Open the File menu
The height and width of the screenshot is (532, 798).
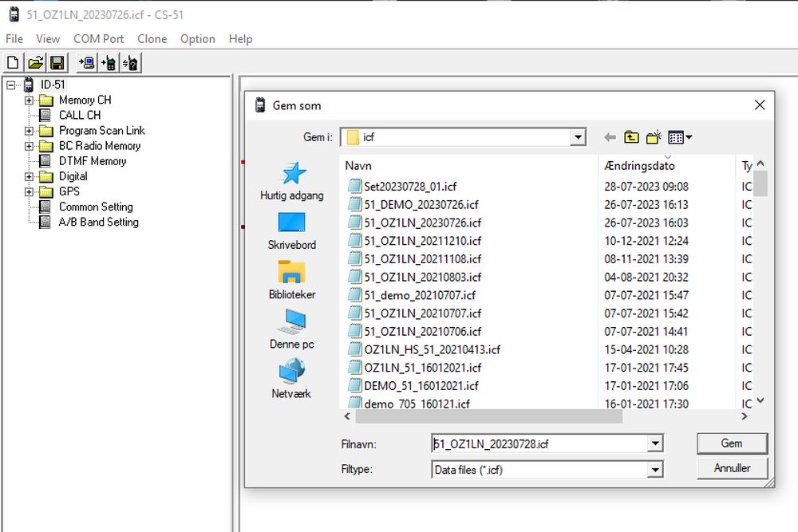pos(14,39)
